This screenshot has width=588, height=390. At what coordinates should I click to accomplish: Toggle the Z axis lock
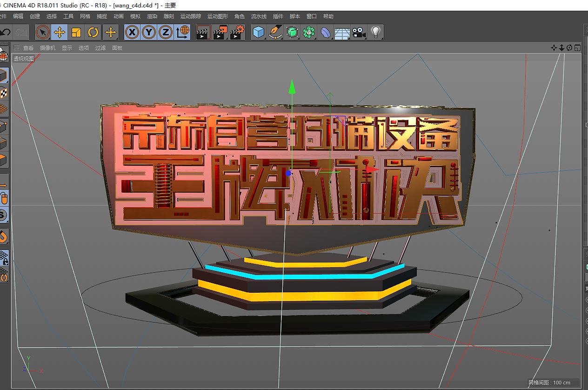pyautogui.click(x=166, y=32)
